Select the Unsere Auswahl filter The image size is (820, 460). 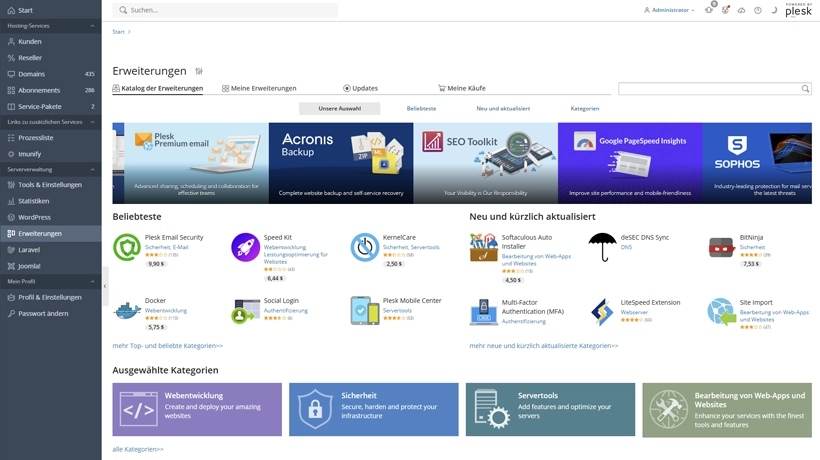pos(339,108)
